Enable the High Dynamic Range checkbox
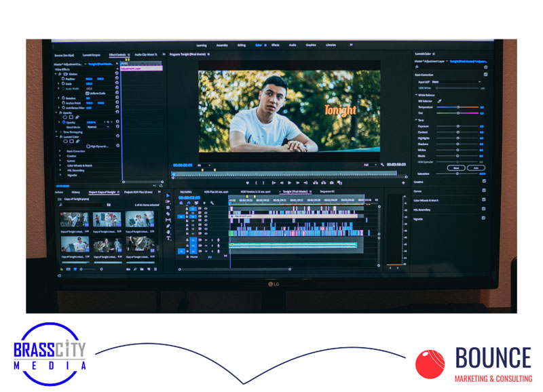 pyautogui.click(x=88, y=146)
